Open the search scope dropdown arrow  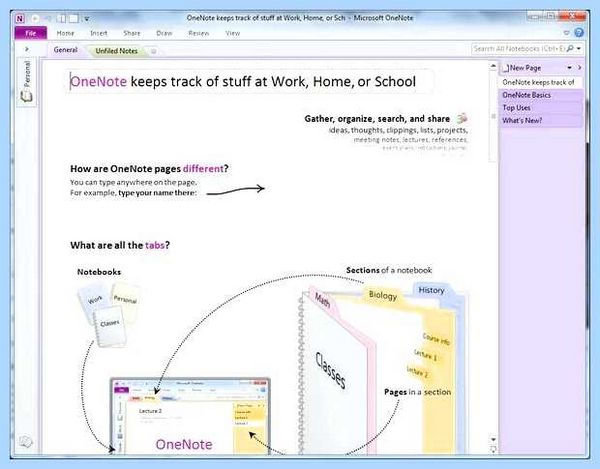[579, 49]
